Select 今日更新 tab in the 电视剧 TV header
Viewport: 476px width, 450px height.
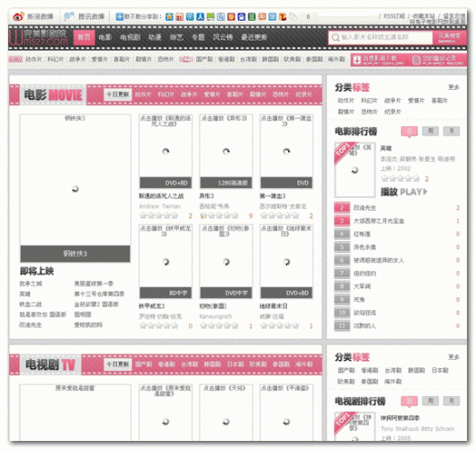click(x=118, y=364)
